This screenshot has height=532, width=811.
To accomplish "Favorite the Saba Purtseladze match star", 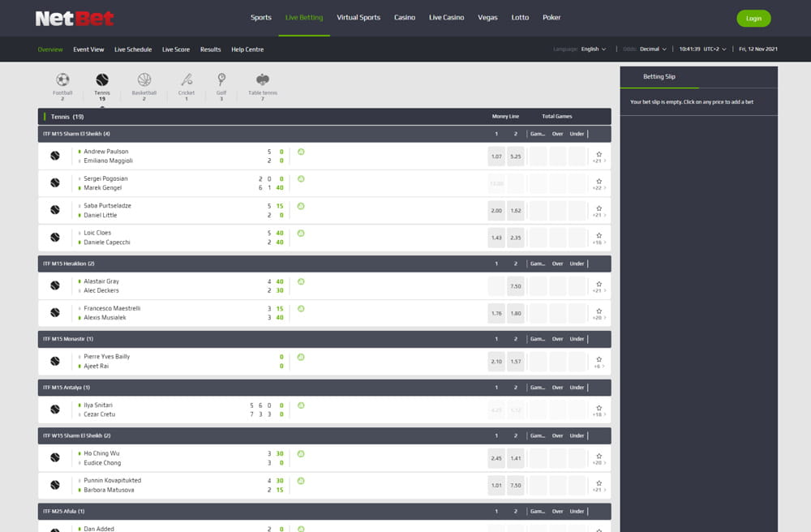I will click(599, 208).
